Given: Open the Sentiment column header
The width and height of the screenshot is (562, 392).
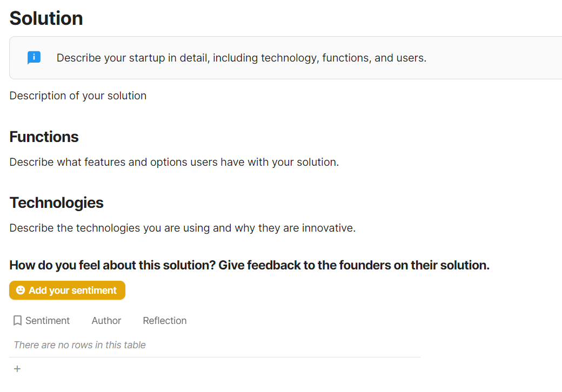Looking at the screenshot, I should coord(48,321).
